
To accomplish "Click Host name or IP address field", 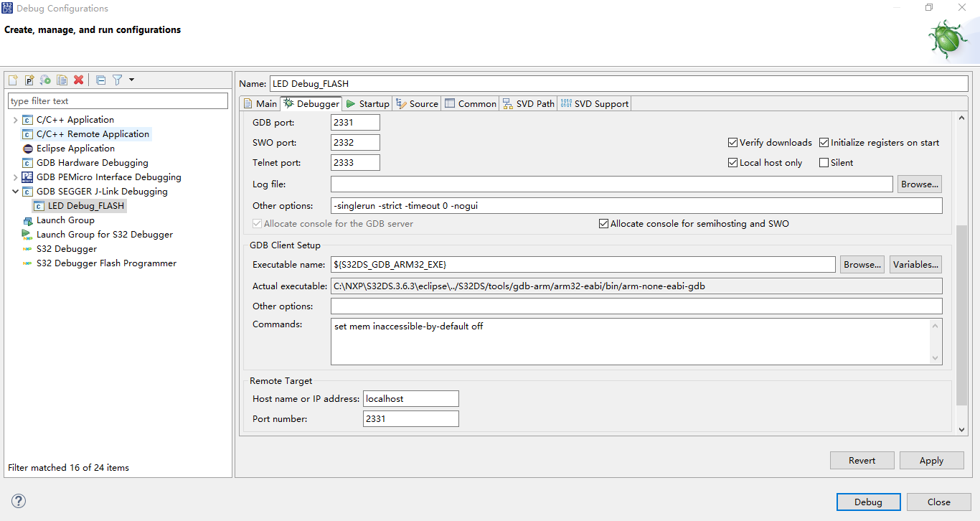I will pyautogui.click(x=411, y=398).
